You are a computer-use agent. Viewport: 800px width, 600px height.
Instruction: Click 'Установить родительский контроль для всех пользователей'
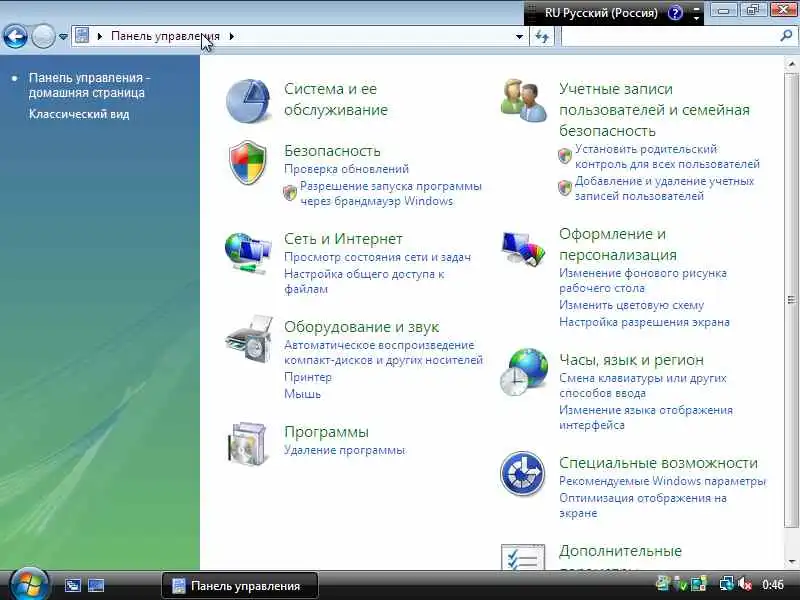coord(667,157)
